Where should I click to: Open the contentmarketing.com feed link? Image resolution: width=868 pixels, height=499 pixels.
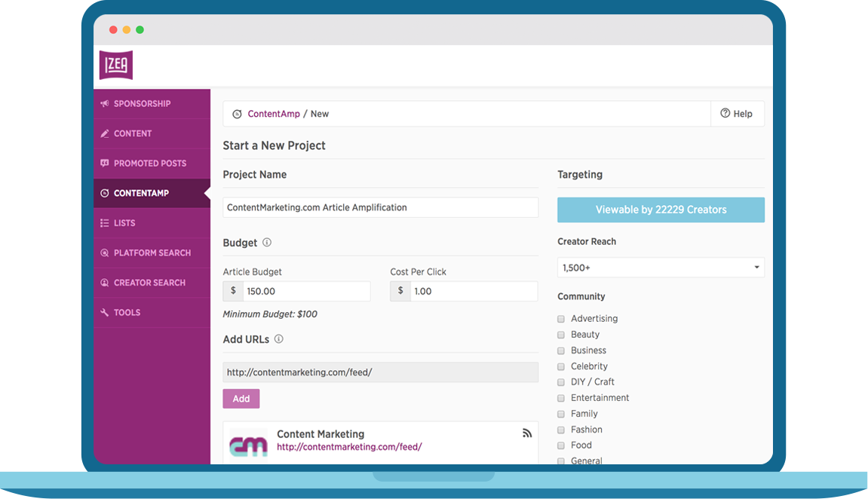(349, 447)
